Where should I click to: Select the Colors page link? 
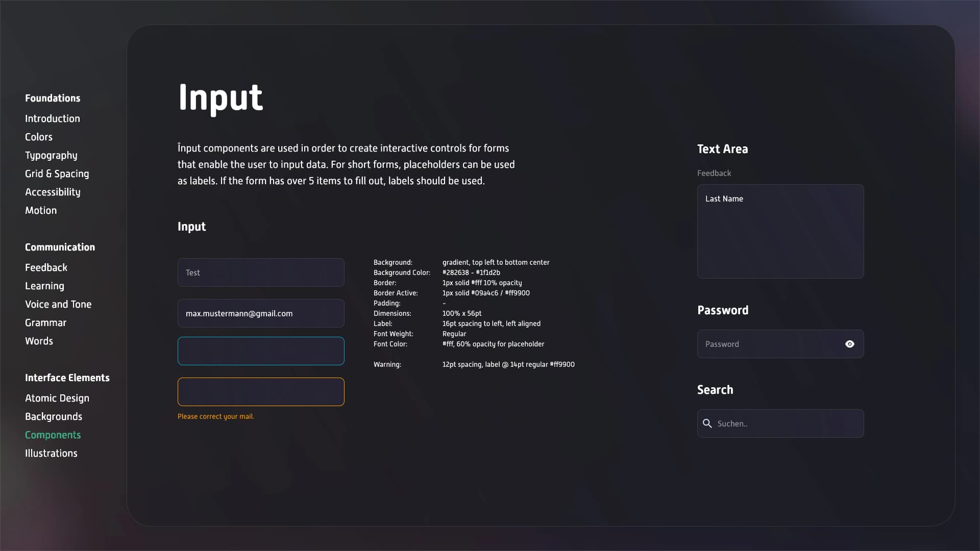pyautogui.click(x=39, y=137)
